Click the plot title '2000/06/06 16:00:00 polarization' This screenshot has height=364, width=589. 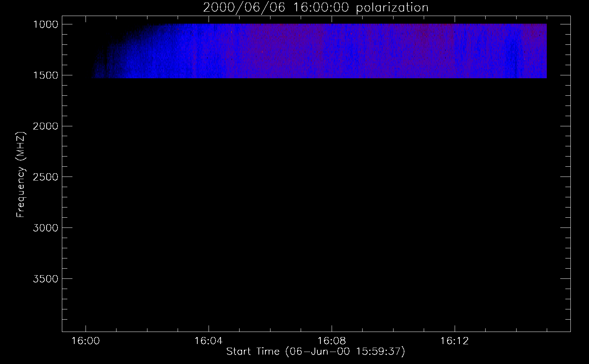[316, 8]
